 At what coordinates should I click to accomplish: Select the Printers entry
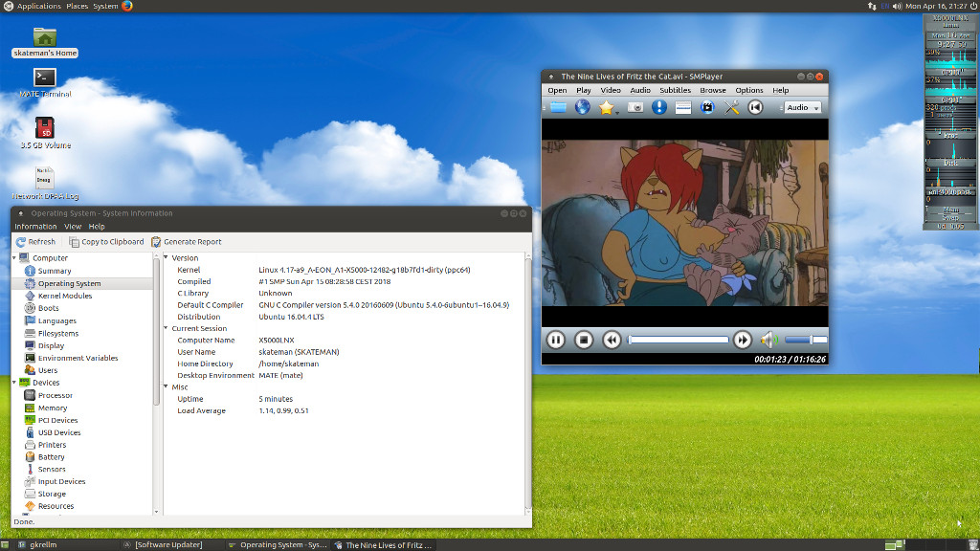[52, 445]
